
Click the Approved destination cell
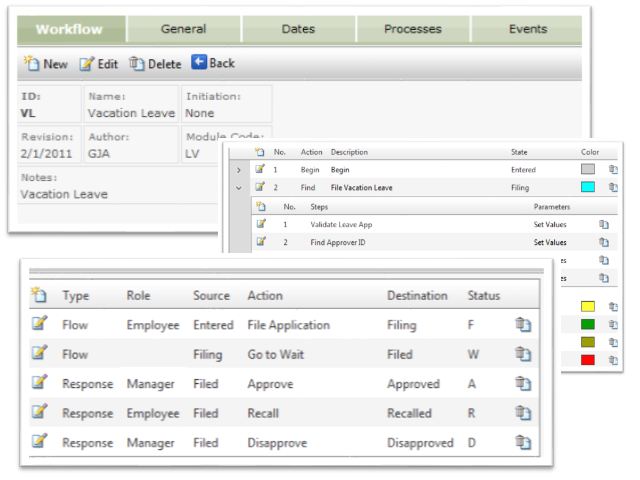tap(413, 384)
